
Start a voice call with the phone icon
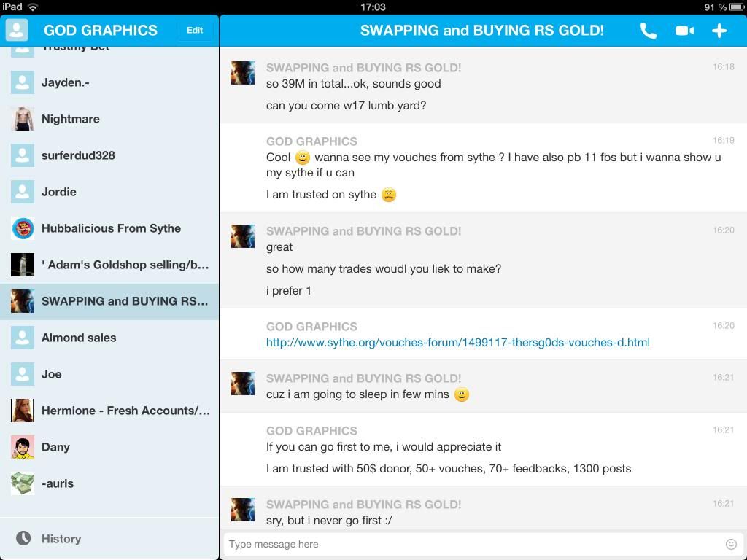tap(648, 31)
